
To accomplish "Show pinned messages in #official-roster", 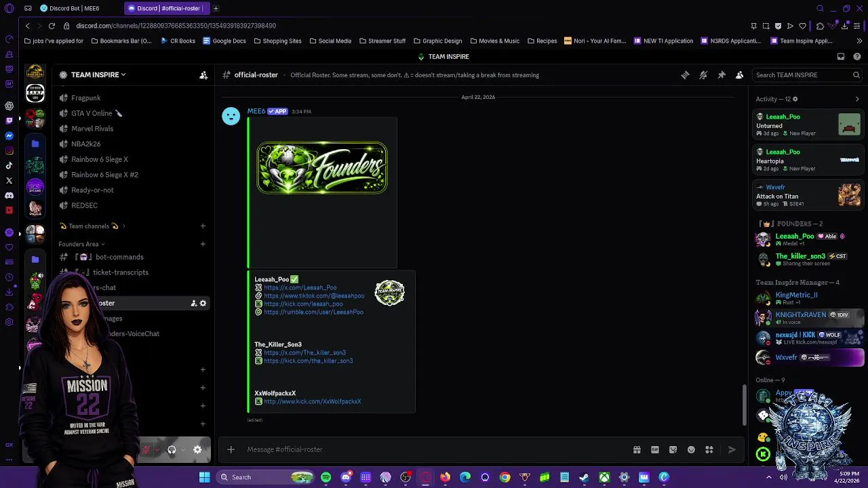I will 722,75.
